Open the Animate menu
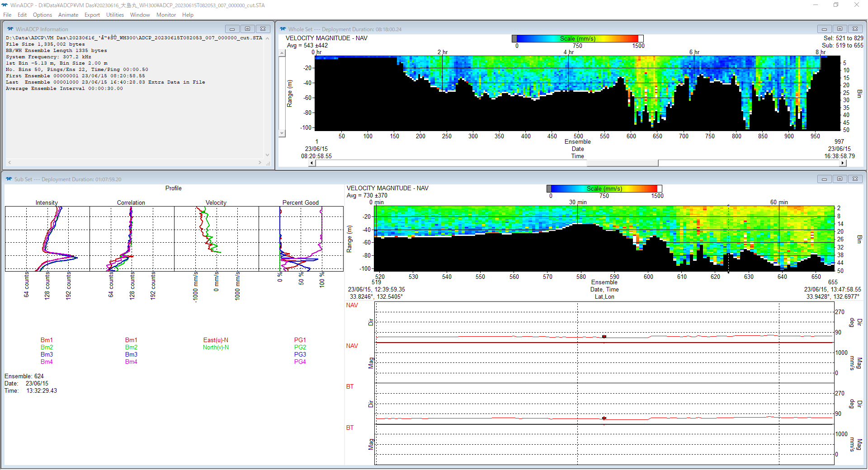868x470 pixels. 68,15
